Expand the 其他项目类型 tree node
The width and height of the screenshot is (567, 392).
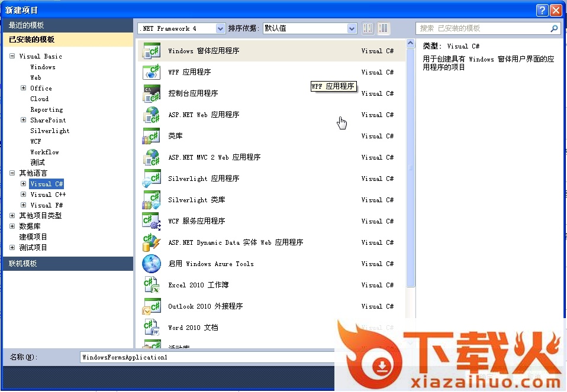click(12, 215)
